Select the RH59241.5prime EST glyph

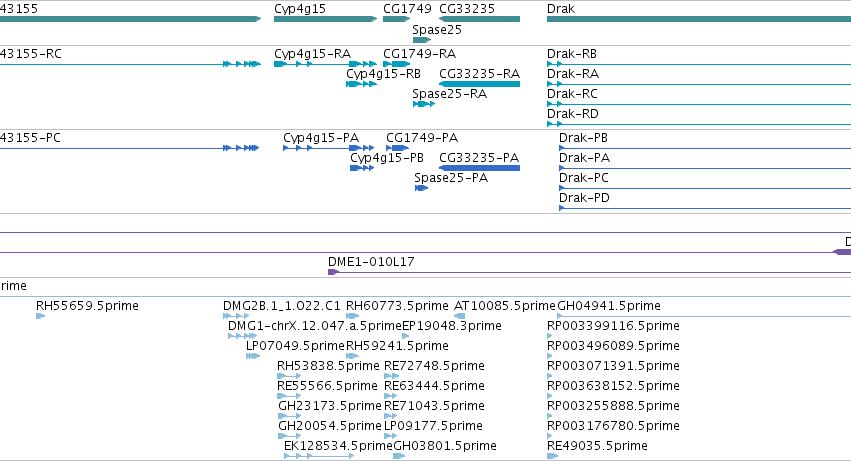click(x=353, y=356)
